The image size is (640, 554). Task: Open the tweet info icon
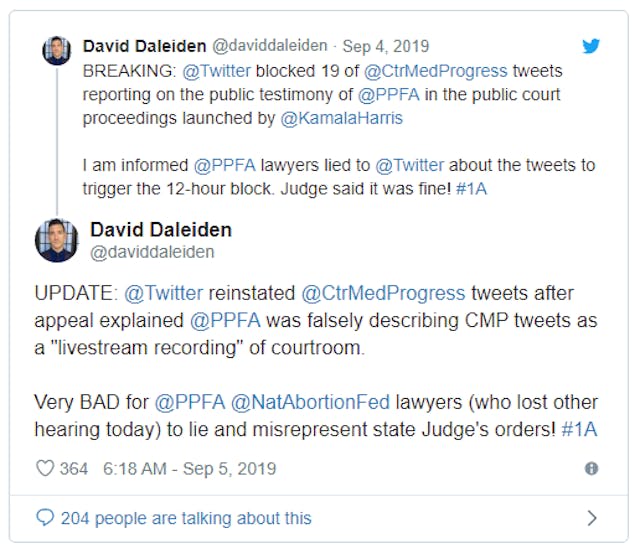coord(591,468)
